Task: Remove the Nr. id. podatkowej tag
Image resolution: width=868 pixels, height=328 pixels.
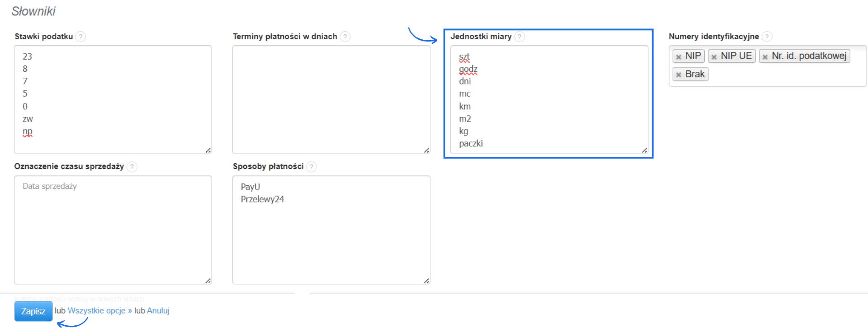Action: pos(765,57)
